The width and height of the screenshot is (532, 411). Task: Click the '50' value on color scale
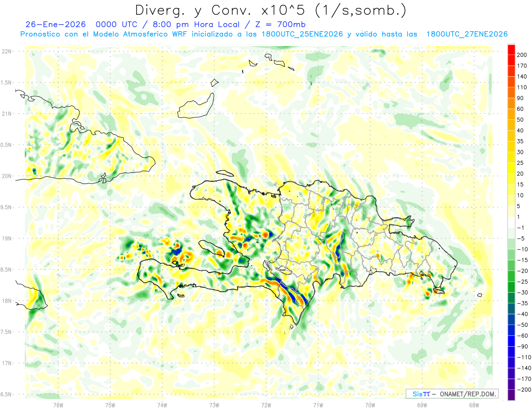tap(521, 120)
